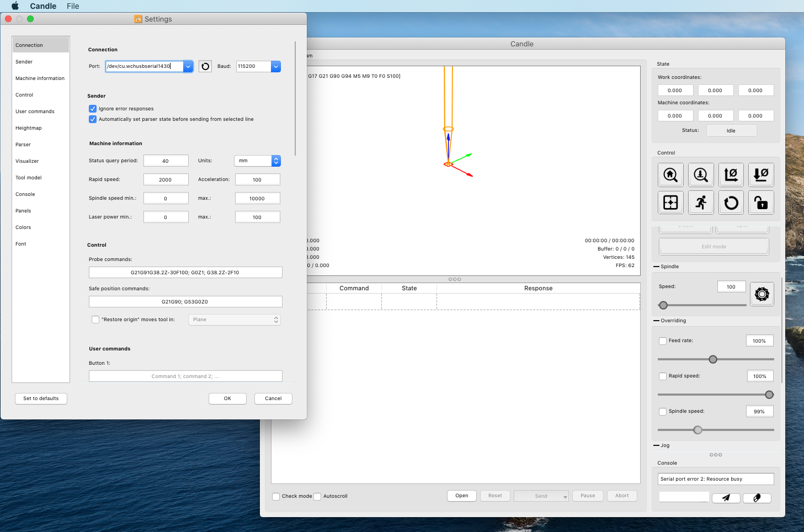Viewport: 804px width, 532px height.
Task: Click the Probe commands input field
Action: 185,272
